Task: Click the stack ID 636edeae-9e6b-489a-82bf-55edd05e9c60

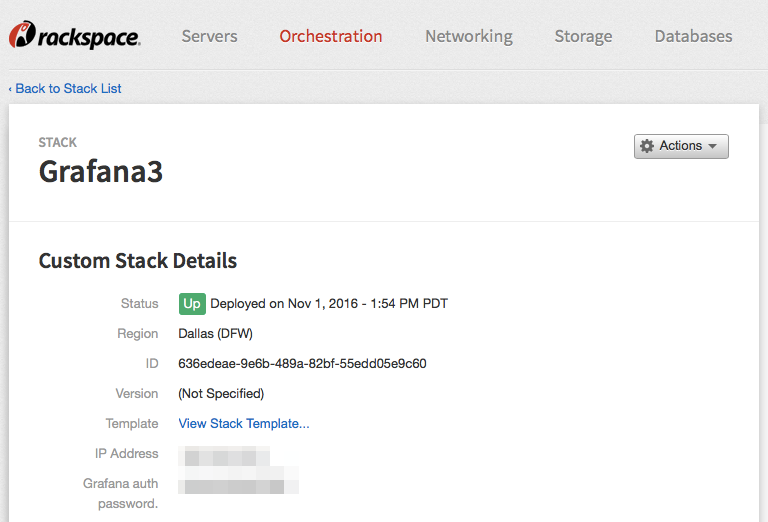Action: (302, 364)
